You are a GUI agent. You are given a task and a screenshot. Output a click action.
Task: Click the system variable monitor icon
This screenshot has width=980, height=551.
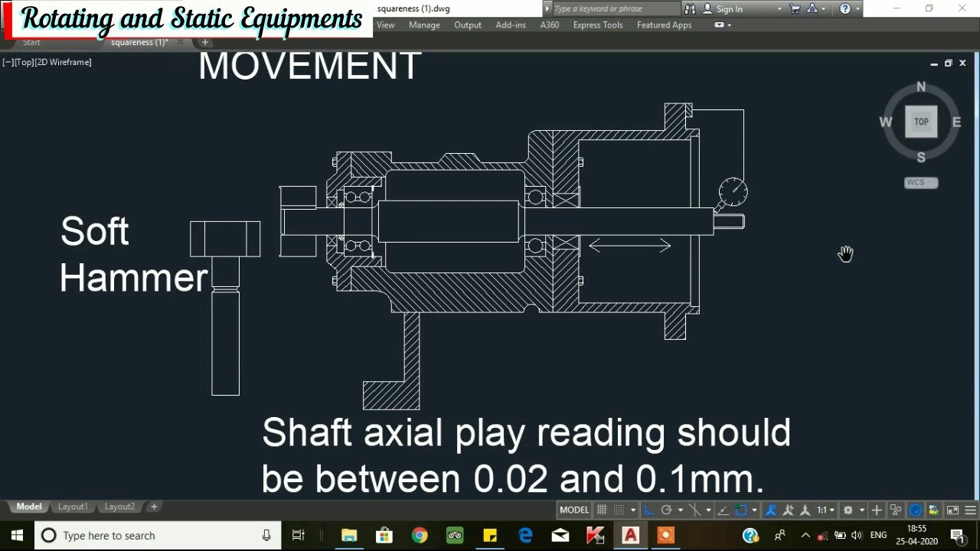(x=933, y=510)
